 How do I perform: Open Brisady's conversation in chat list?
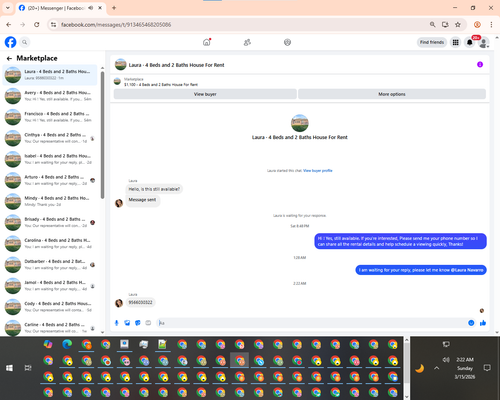(x=50, y=222)
